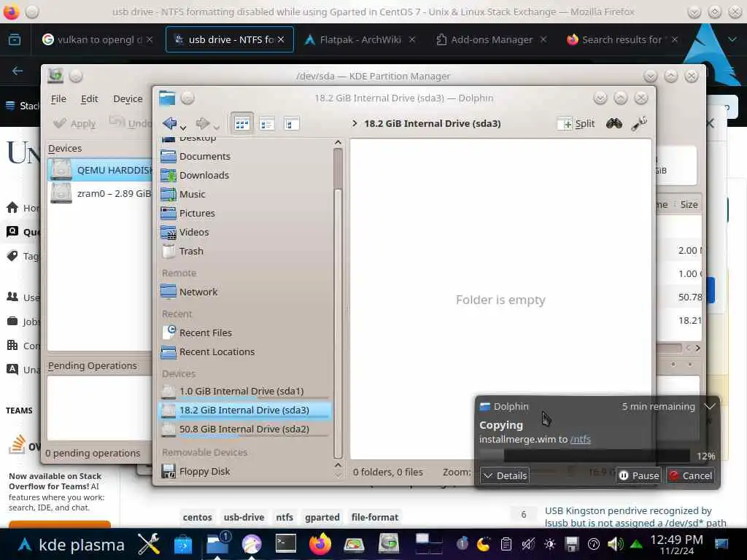Switch to the vulkan to opengl Firefox tab

click(97, 39)
